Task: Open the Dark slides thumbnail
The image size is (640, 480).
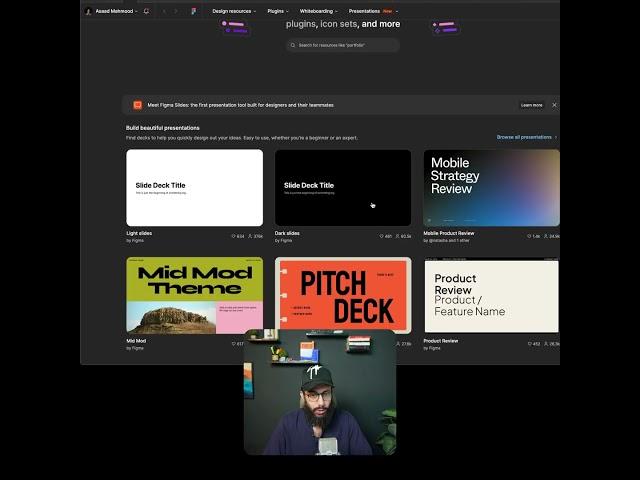Action: (343, 188)
